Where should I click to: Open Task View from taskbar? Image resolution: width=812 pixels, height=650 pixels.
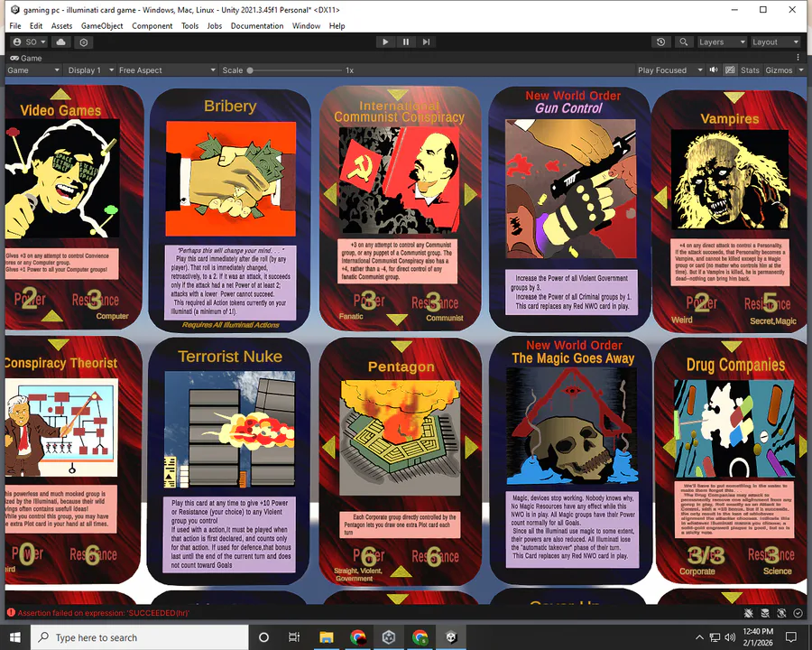[x=293, y=637]
